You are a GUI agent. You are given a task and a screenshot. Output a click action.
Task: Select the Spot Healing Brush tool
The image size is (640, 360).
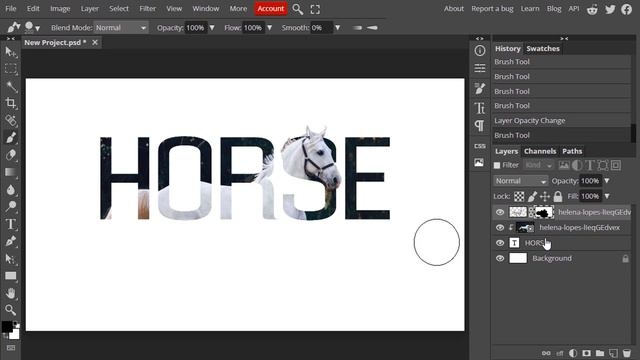click(x=11, y=120)
